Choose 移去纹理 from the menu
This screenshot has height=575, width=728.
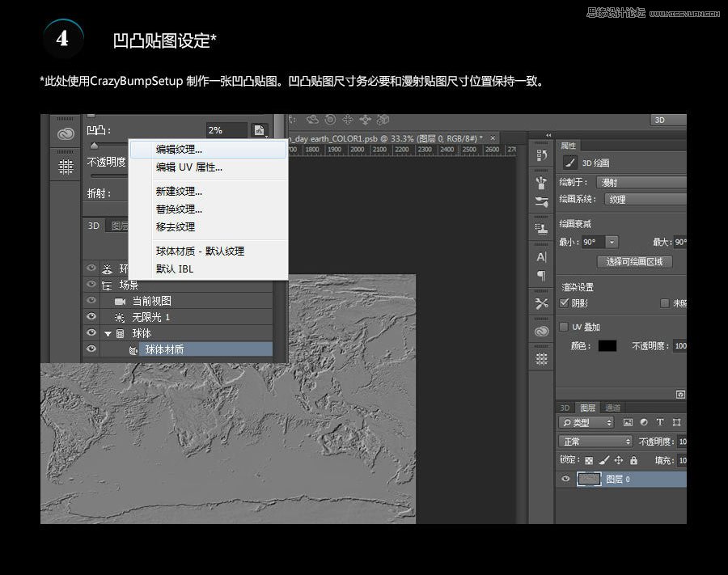pyautogui.click(x=209, y=227)
